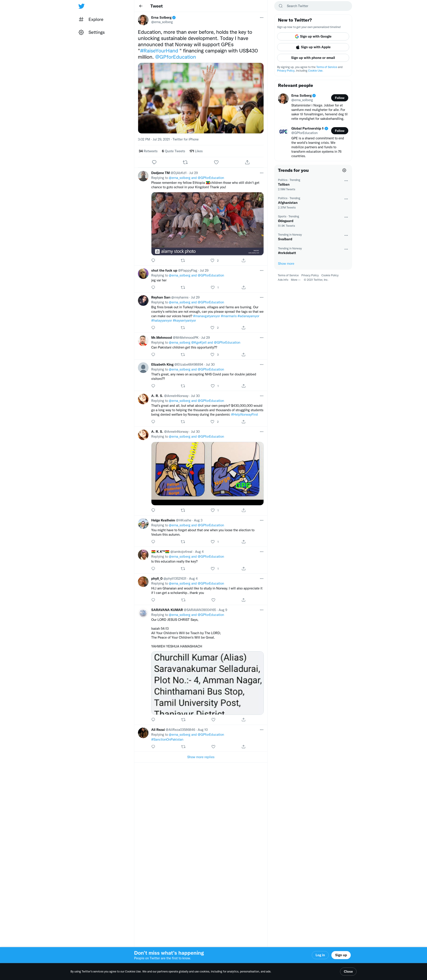Image resolution: width=427 pixels, height=980 pixels.
Task: Open more options for Taliban trend
Action: click(346, 181)
